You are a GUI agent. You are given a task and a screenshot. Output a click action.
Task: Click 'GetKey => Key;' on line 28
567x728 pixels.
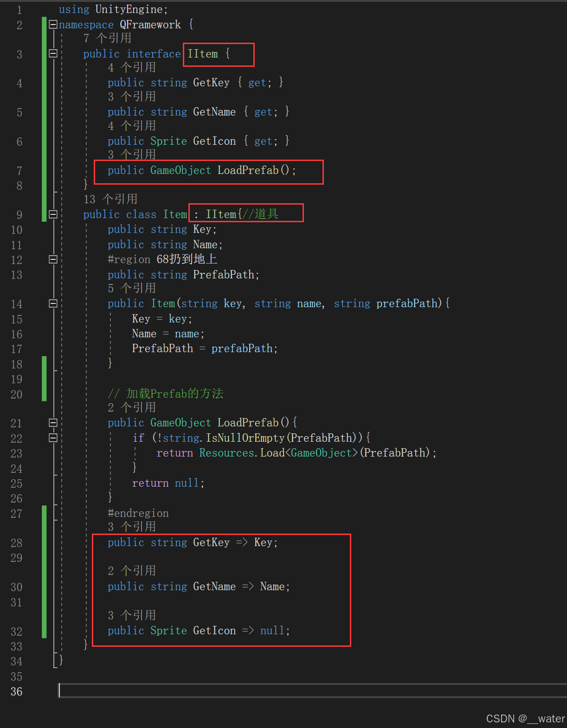tap(235, 542)
